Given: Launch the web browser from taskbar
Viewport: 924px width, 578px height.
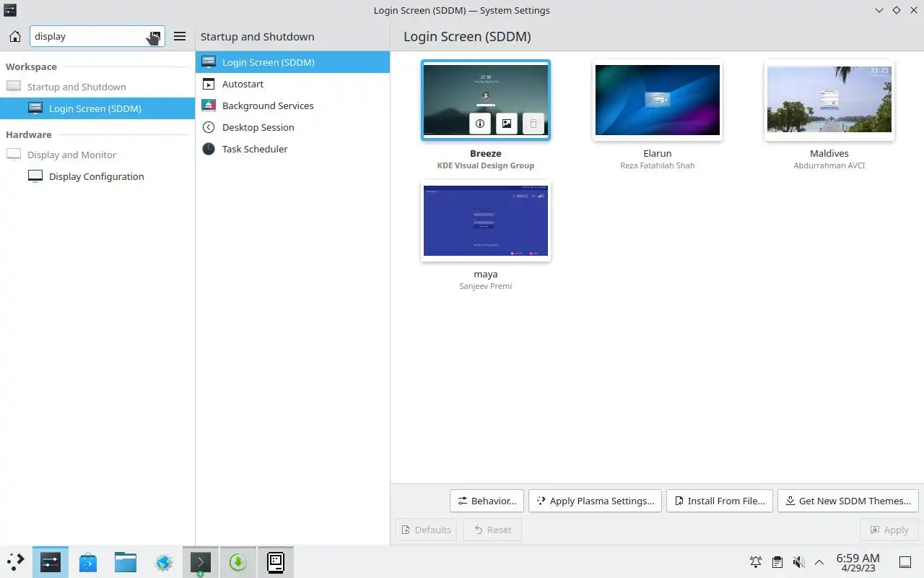Looking at the screenshot, I should pyautogui.click(x=163, y=561).
